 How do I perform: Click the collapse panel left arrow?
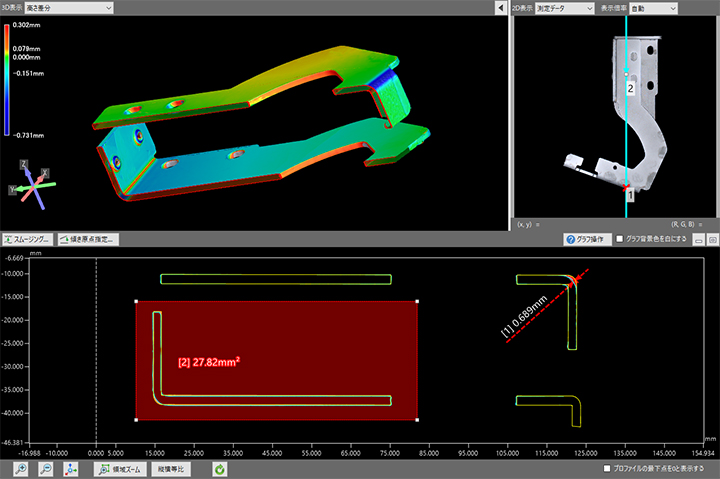coord(500,7)
